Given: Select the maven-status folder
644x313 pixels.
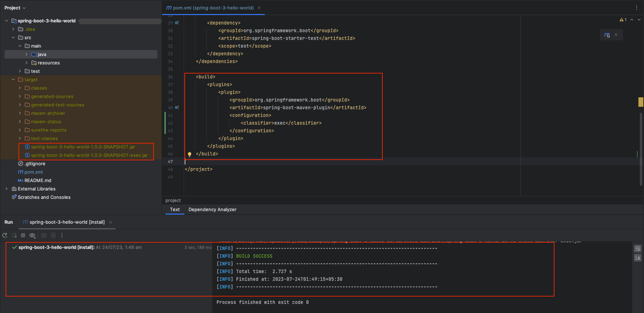Looking at the screenshot, I should coord(46,121).
